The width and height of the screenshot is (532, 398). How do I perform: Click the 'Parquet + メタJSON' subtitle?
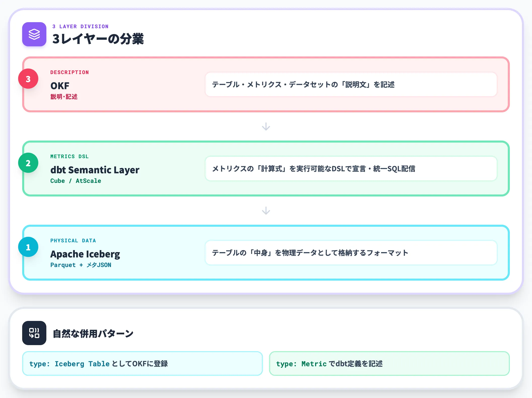pos(81,265)
